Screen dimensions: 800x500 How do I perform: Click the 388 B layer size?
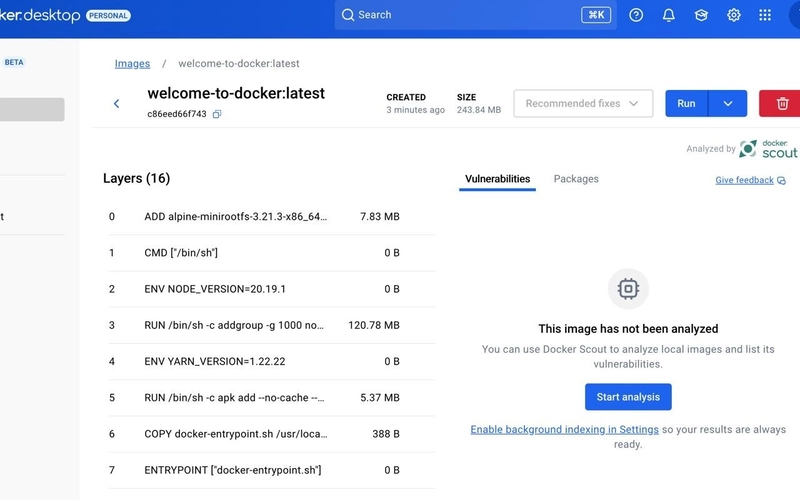tap(386, 434)
